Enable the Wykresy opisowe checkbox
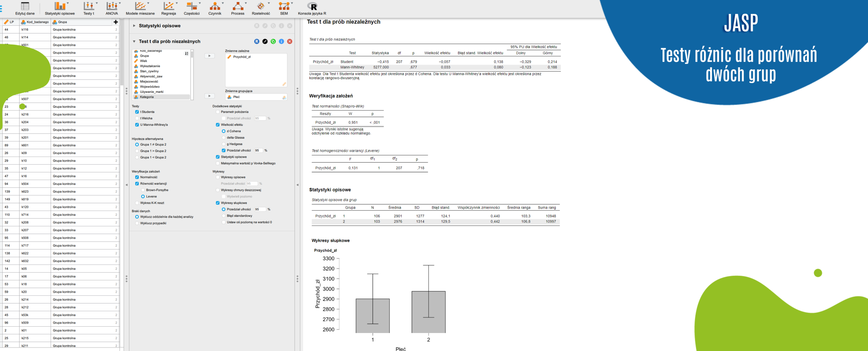 218,177
